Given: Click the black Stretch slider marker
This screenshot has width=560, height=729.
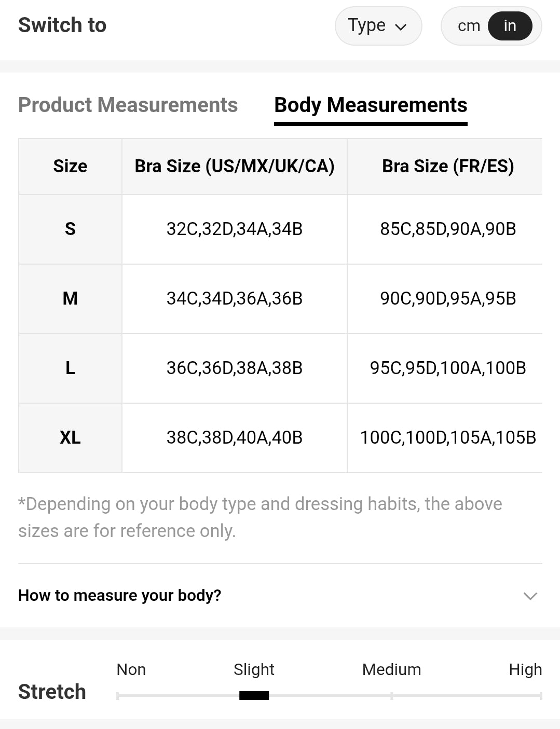Looking at the screenshot, I should [254, 695].
